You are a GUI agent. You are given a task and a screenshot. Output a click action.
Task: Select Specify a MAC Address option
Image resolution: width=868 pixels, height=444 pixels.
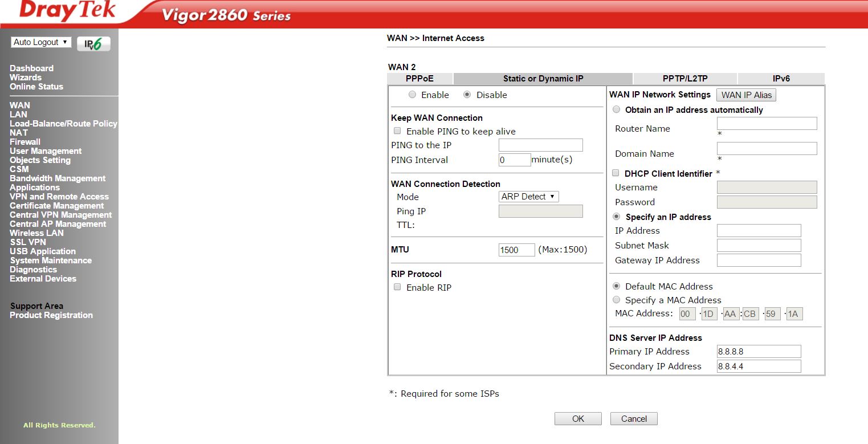pos(616,300)
